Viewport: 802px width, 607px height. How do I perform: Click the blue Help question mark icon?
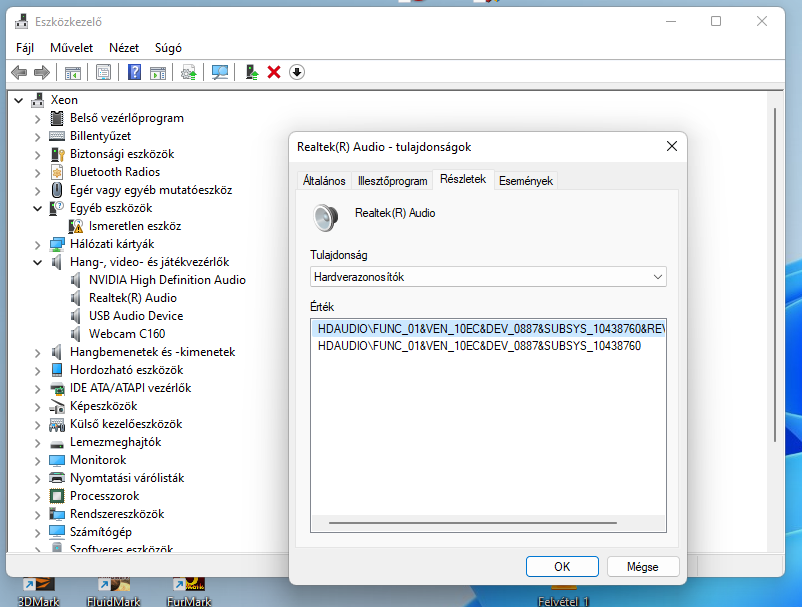[134, 72]
